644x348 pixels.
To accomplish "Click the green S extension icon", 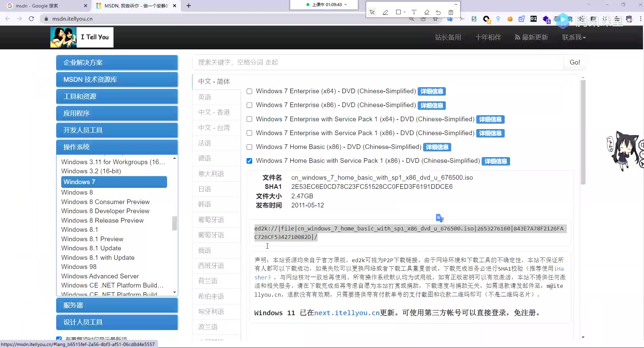I will point(474,19).
